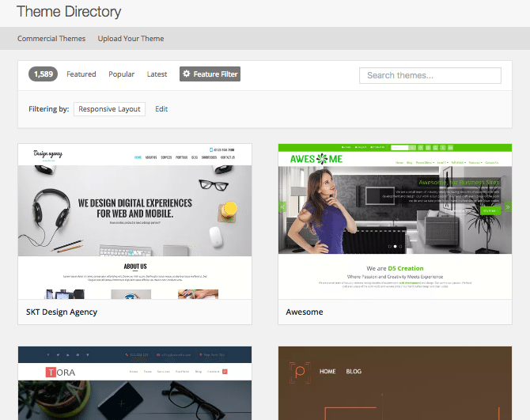530x420 pixels.
Task: Click the gear icon in Feature Filter
Action: tap(187, 74)
